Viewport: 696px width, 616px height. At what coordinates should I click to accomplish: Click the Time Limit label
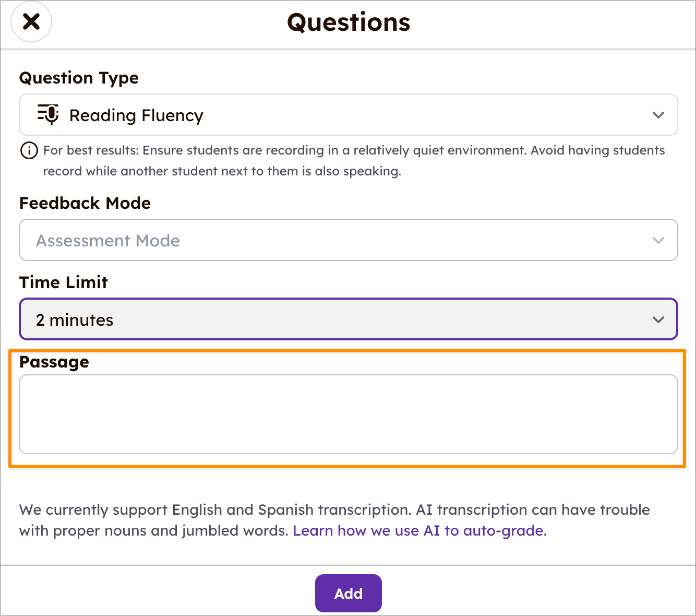pos(63,282)
